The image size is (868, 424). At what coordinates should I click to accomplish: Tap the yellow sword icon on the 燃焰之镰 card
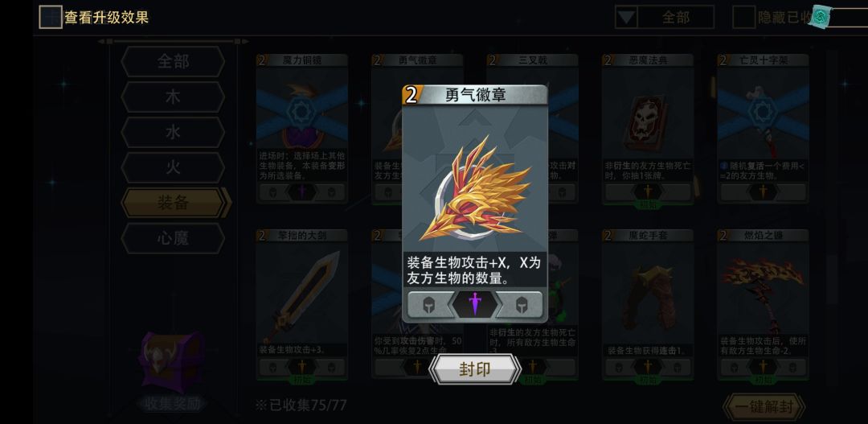coord(763,366)
